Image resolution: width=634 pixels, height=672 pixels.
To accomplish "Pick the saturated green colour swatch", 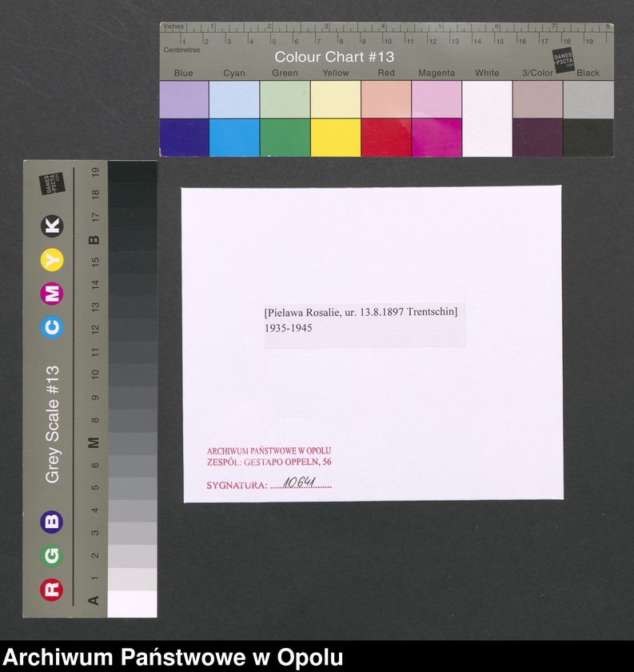I will coord(285,138).
